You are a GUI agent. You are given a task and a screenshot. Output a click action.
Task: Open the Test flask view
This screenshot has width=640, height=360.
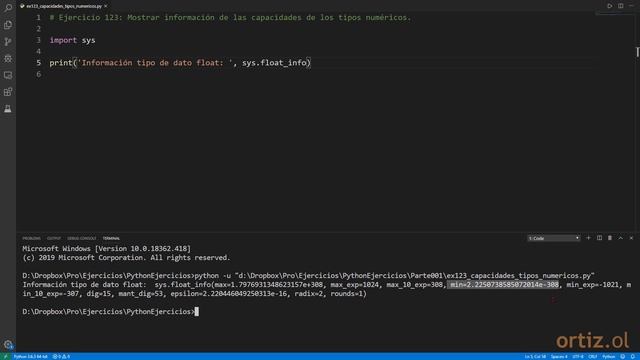click(x=8, y=109)
